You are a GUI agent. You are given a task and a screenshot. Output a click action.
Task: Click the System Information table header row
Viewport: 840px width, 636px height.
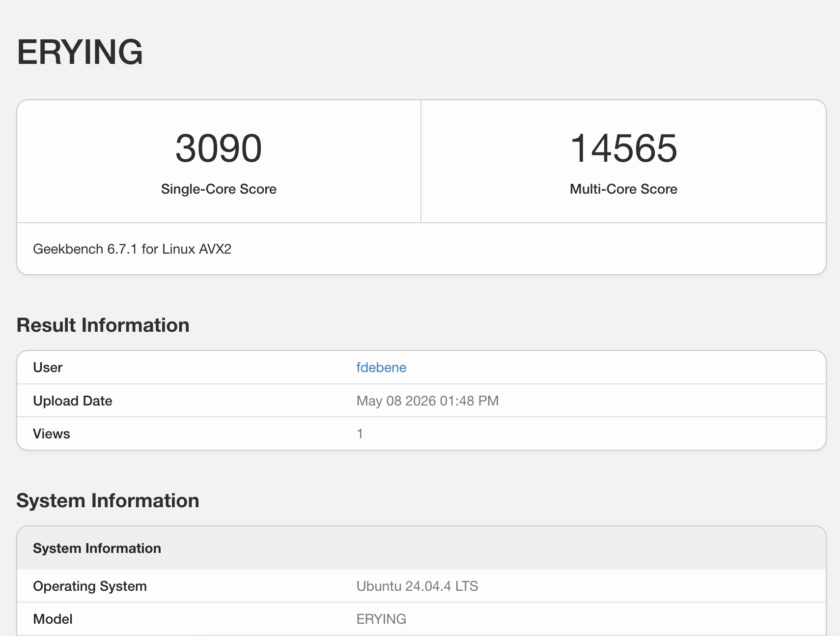[x=421, y=549]
